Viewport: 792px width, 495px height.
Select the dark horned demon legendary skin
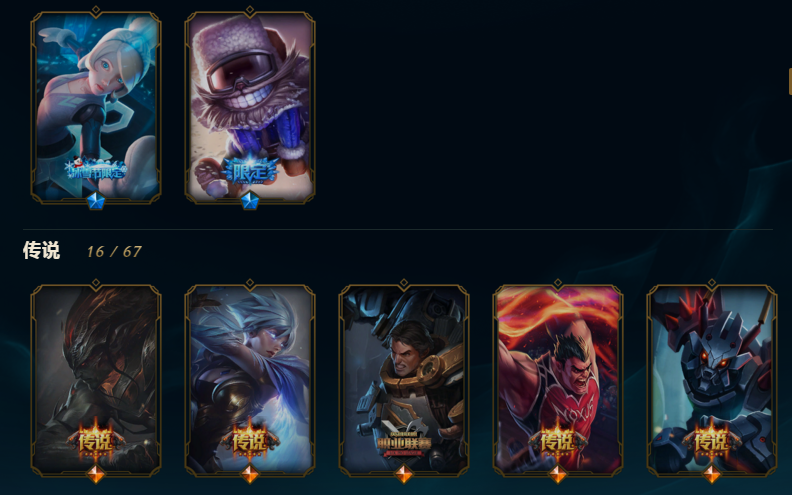pos(96,380)
